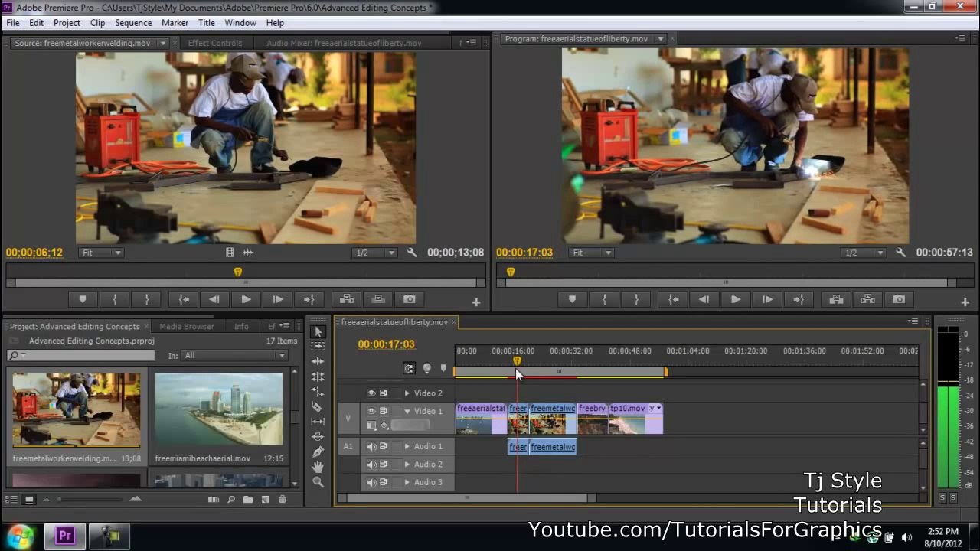Mute Audio 3 track speaker toggle
This screenshot has width=980, height=551.
[371, 482]
